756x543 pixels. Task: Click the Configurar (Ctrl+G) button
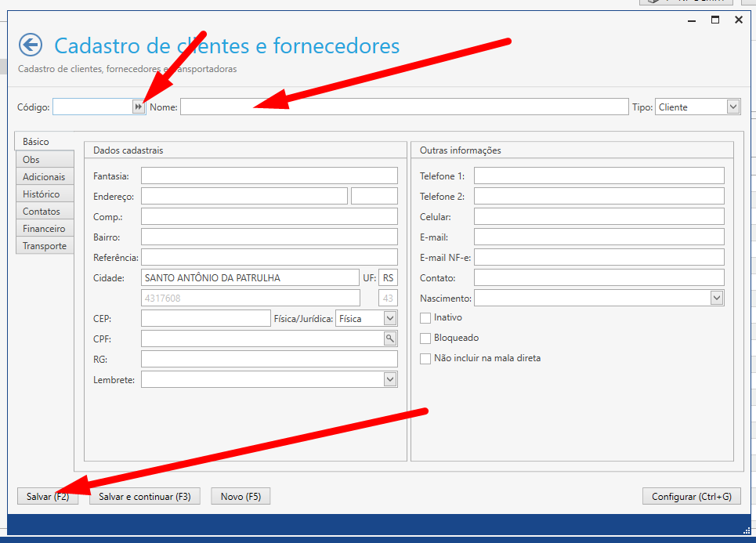[691, 497]
